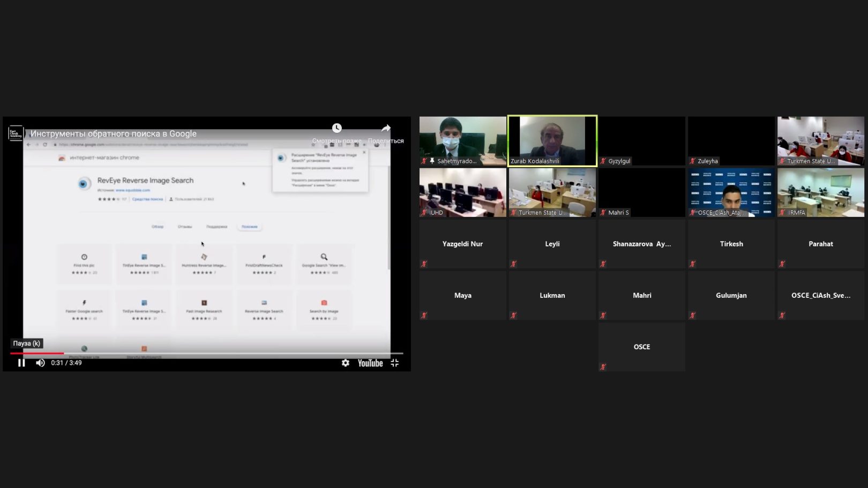Screen dimensions: 868x488
Task: Select the 'Обзор' tab in web store
Action: click(158, 227)
